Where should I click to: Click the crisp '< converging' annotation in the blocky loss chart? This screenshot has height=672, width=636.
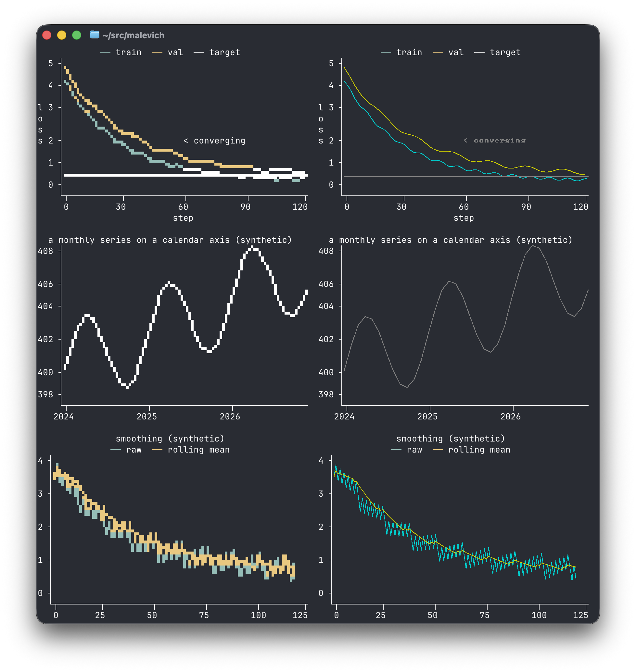(x=214, y=141)
